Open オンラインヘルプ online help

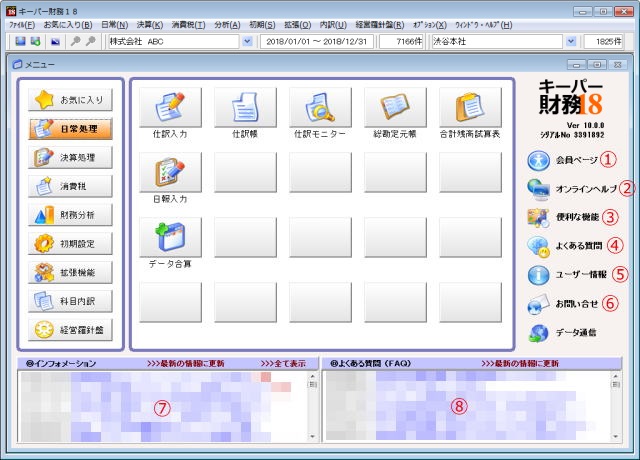(571, 189)
